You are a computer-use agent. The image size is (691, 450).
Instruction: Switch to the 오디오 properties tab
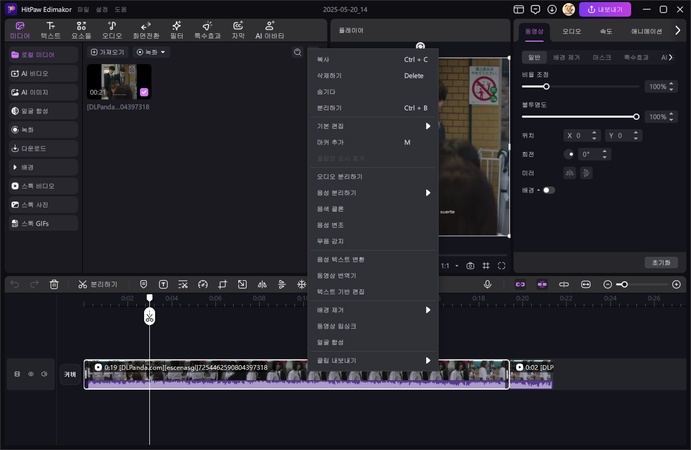point(571,31)
